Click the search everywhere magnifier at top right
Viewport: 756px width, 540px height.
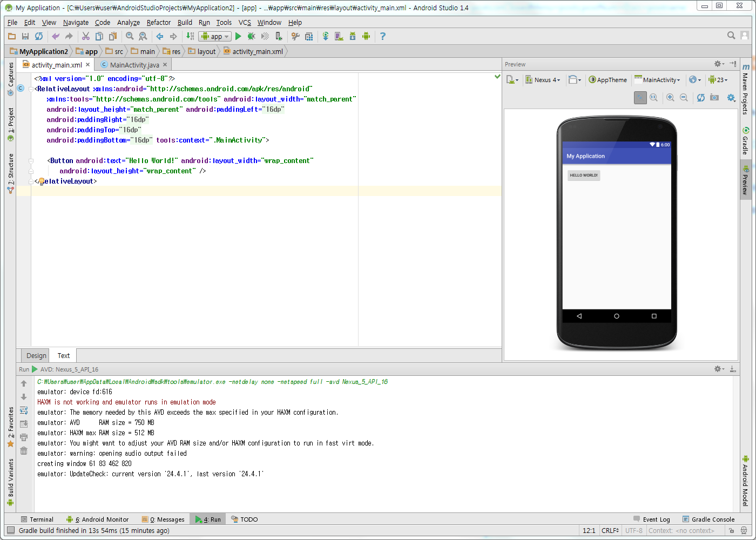731,36
